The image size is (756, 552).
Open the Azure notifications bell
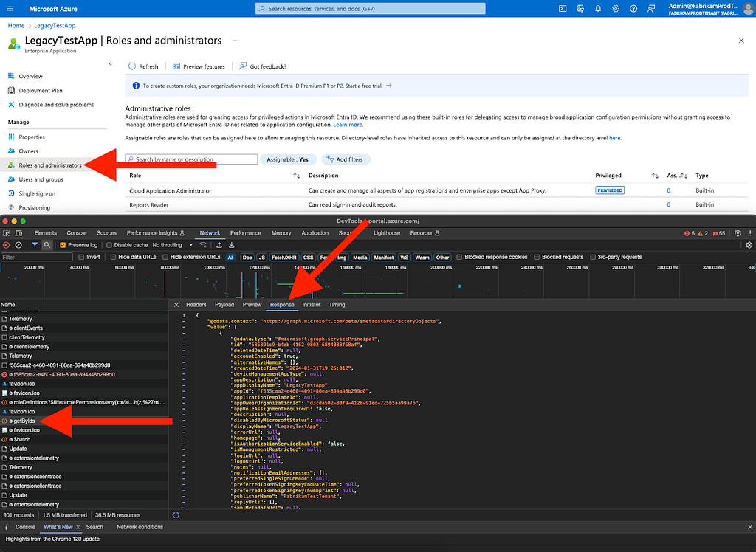point(598,9)
